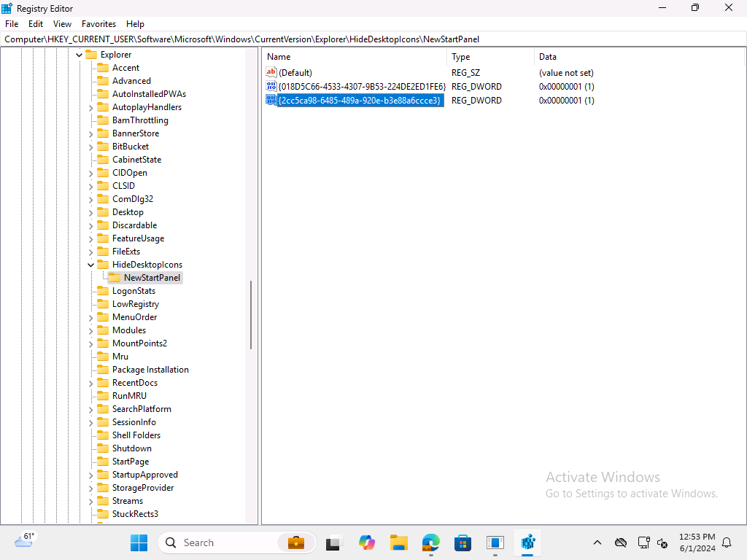
Task: Expand the CLSID registry key
Action: pos(90,185)
